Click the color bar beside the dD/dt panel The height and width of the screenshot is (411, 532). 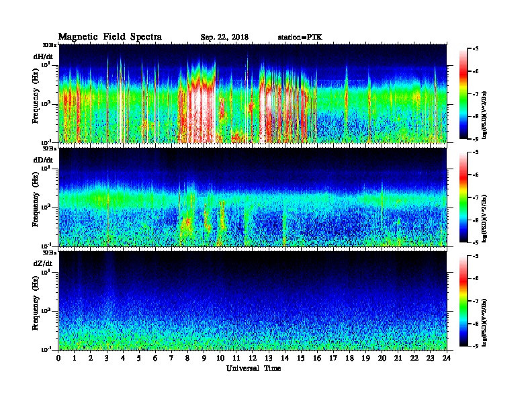[x=463, y=197]
